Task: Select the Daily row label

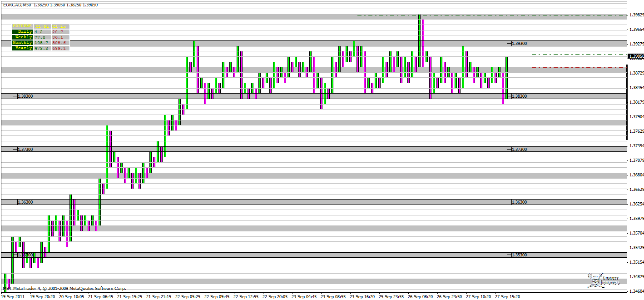Action: point(22,32)
